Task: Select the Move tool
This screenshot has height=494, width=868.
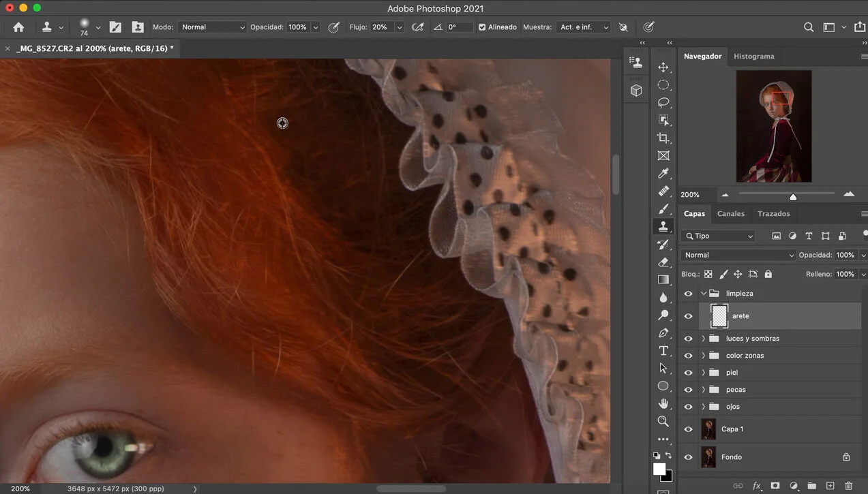Action: coord(663,67)
